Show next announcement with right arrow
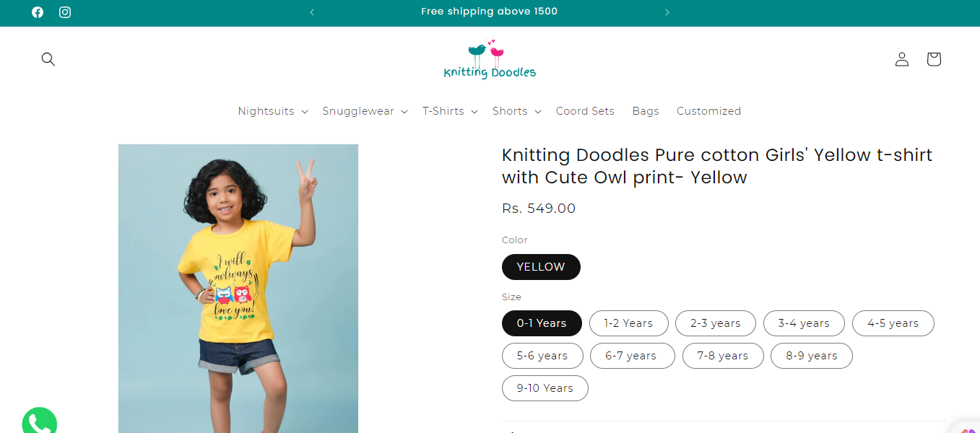The height and width of the screenshot is (433, 980). (667, 12)
